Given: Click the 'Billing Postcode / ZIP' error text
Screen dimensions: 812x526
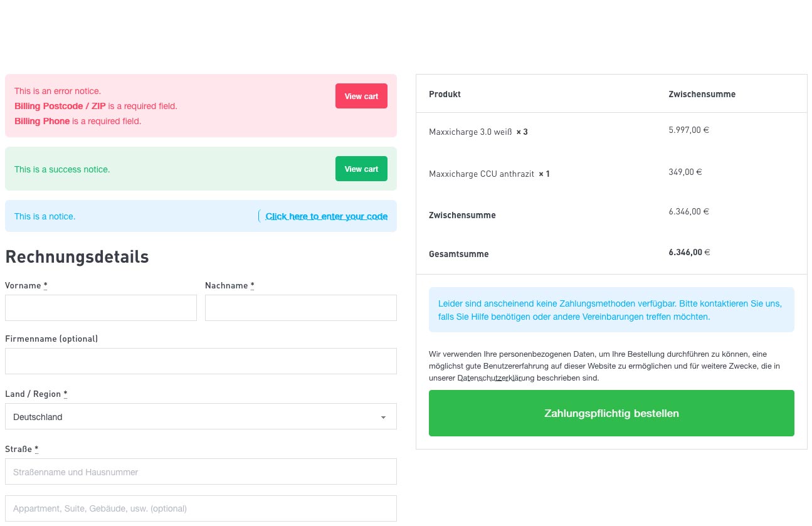Looking at the screenshot, I should (x=60, y=106).
